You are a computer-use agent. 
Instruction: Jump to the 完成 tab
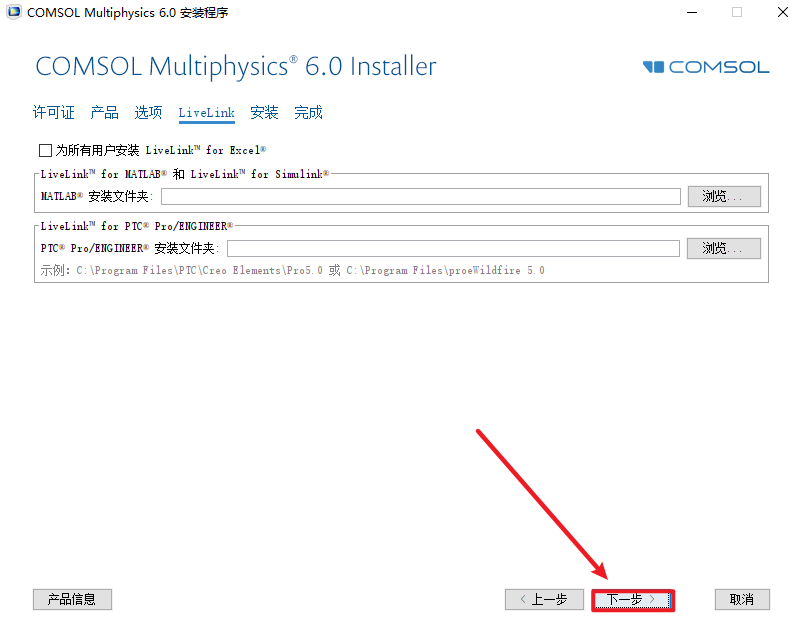(308, 112)
